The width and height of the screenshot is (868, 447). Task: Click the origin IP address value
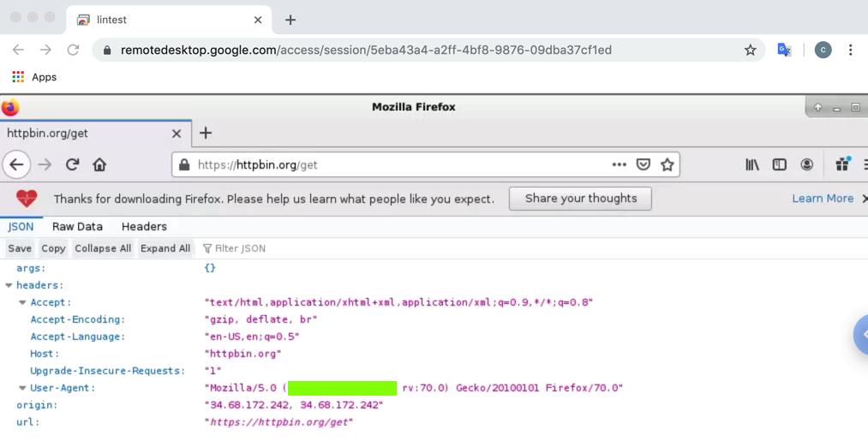[x=293, y=405]
